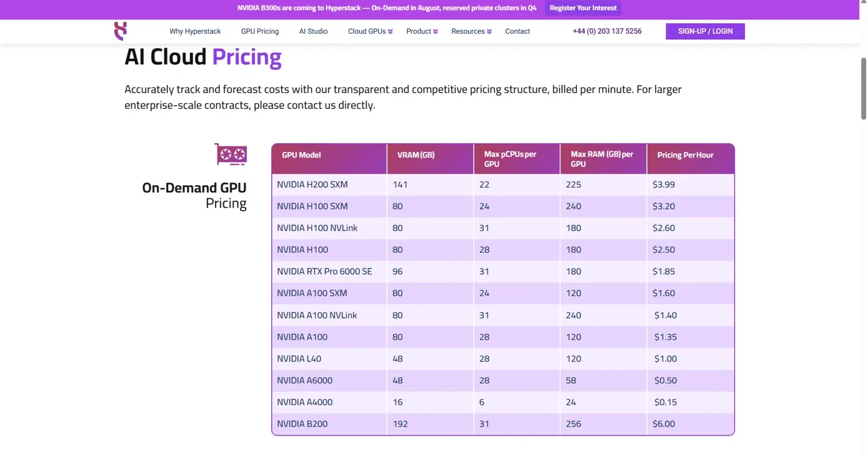Call the +44 (0) 203 137 5256 number link
Image resolution: width=868 pixels, height=456 pixels.
[x=607, y=31]
